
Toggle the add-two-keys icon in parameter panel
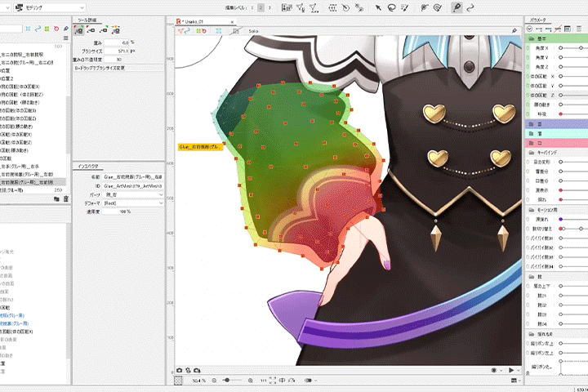click(x=539, y=29)
